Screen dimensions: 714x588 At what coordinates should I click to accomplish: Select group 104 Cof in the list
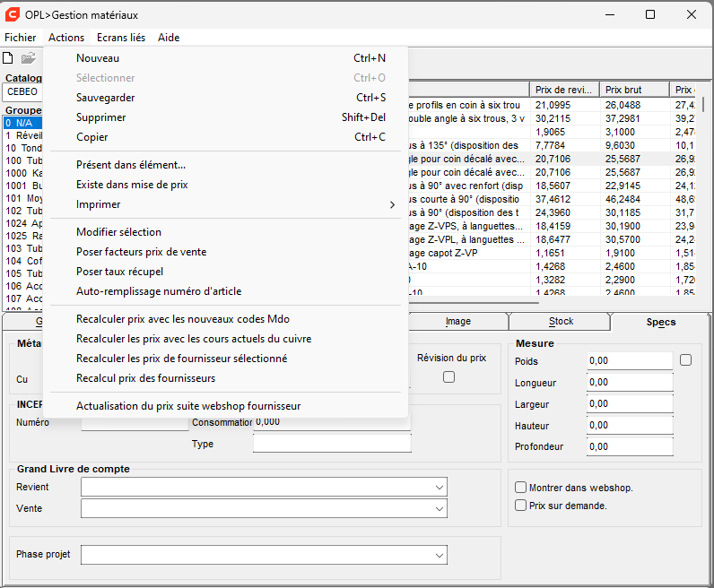(23, 261)
